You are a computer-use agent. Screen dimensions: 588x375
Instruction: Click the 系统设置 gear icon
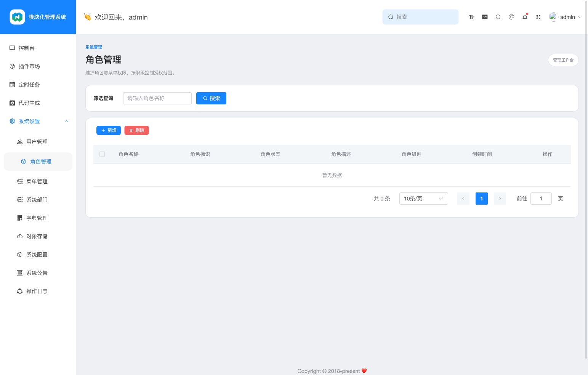coord(12,121)
